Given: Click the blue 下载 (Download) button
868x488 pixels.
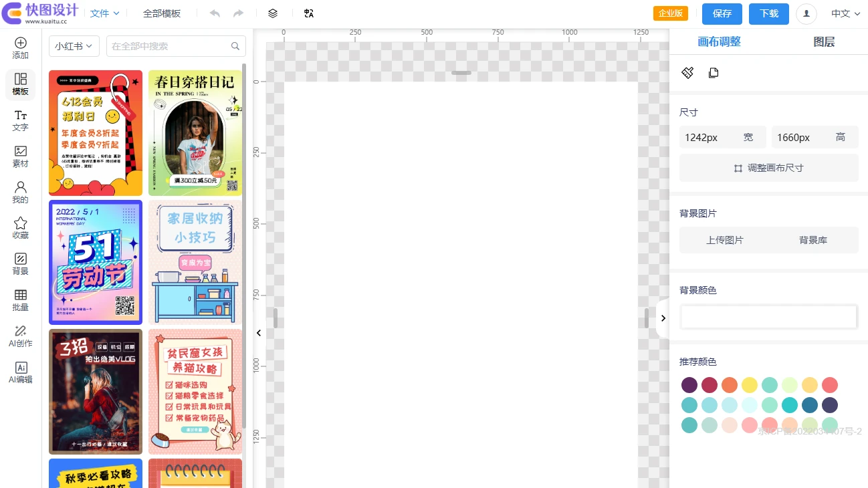Looking at the screenshot, I should (x=768, y=13).
